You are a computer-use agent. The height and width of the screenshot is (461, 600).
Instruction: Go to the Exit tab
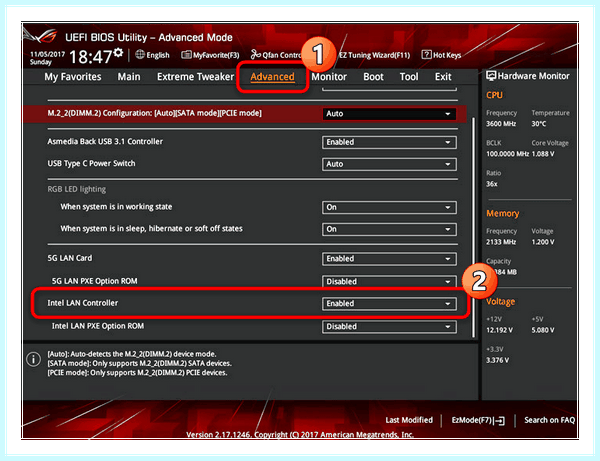443,77
